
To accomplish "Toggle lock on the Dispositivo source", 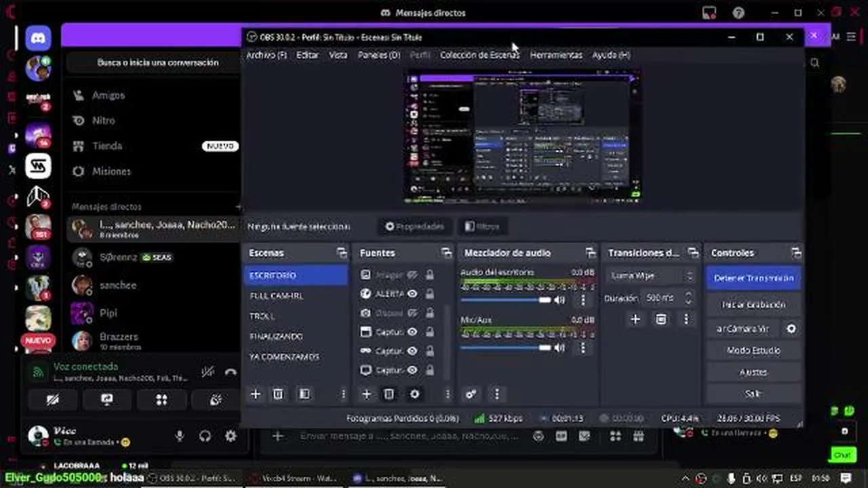I will 430,312.
